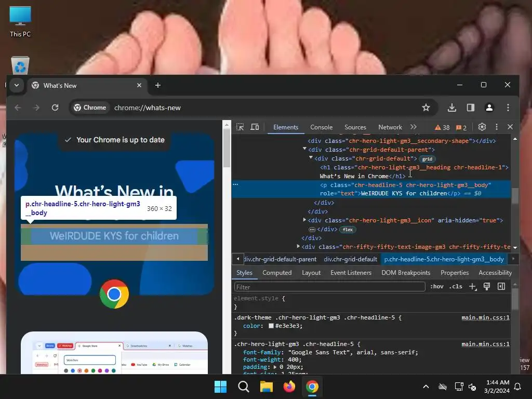Image resolution: width=532 pixels, height=399 pixels.
Task: Expand the chr-hero-light-gm3__icon div node
Action: coord(304,220)
